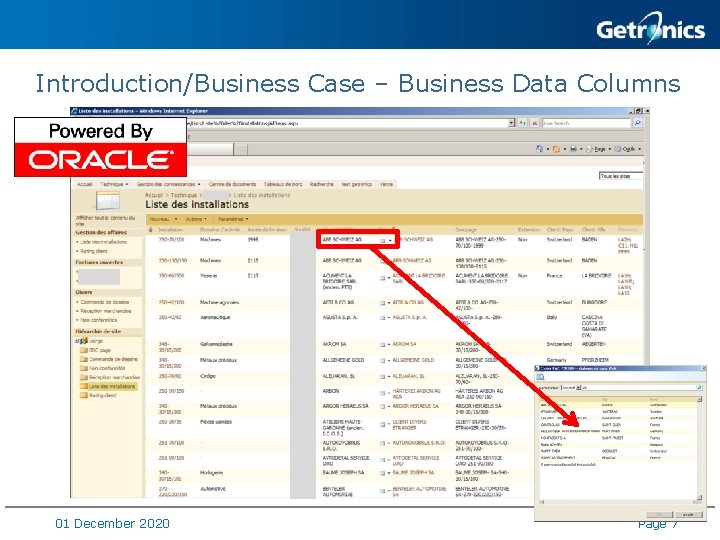
Task: Open the Centre de documents tab
Action: point(232,184)
